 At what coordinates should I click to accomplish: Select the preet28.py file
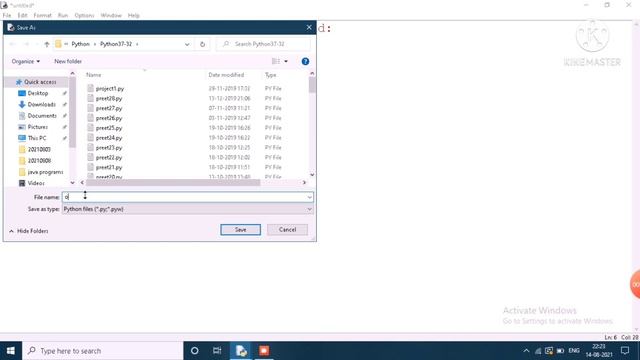(109, 98)
